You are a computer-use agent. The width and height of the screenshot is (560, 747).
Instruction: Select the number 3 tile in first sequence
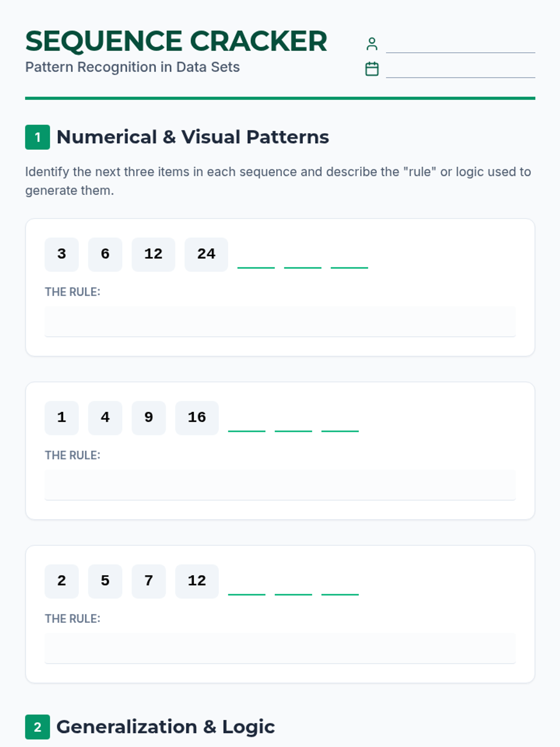[62, 254]
